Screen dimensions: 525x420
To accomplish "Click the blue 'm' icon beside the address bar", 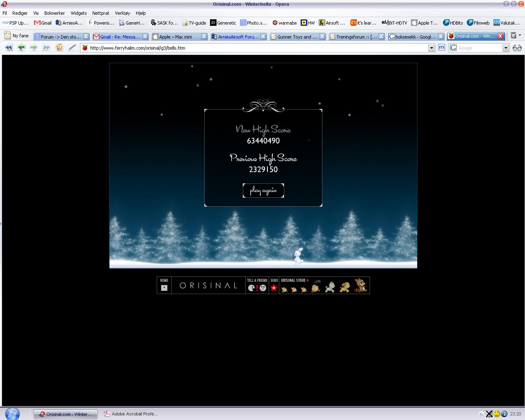I will (441, 48).
